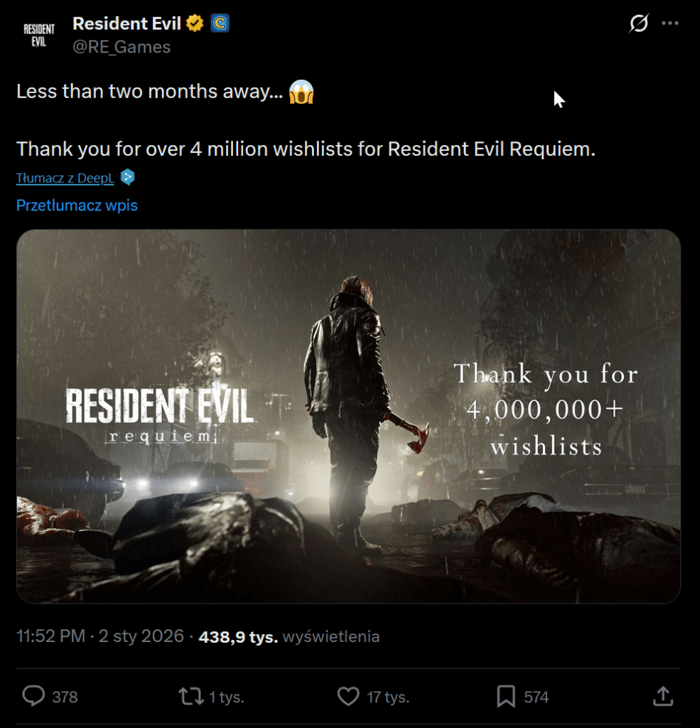Image resolution: width=700 pixels, height=728 pixels.
Task: Open the Grok explain icon
Action: (x=639, y=24)
